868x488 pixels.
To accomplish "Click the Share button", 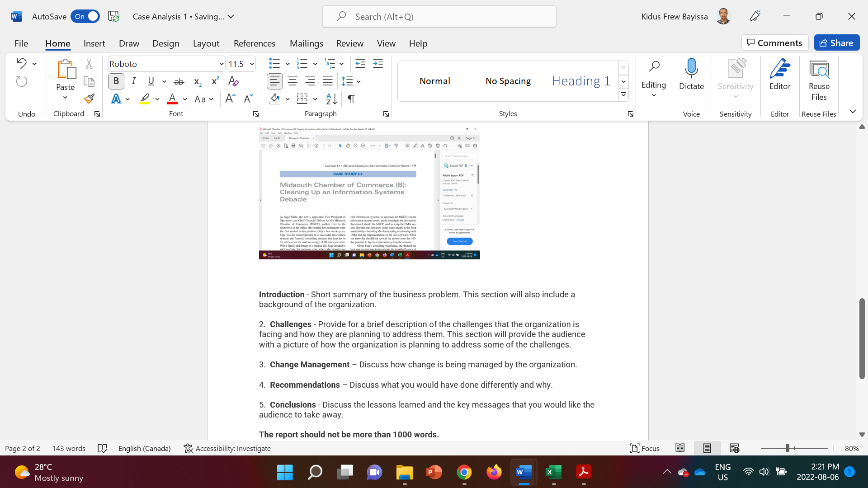I will coord(837,42).
